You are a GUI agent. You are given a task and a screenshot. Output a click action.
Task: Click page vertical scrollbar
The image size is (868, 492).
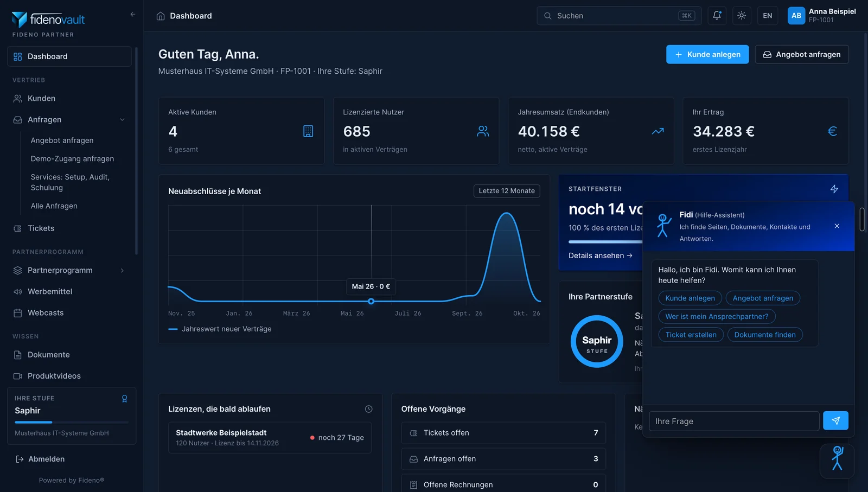pos(863,219)
